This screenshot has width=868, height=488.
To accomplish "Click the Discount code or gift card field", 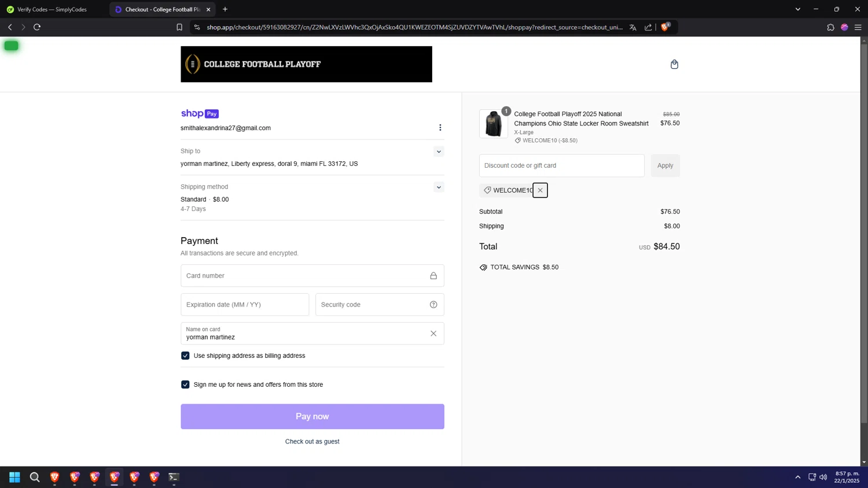I will [x=561, y=165].
